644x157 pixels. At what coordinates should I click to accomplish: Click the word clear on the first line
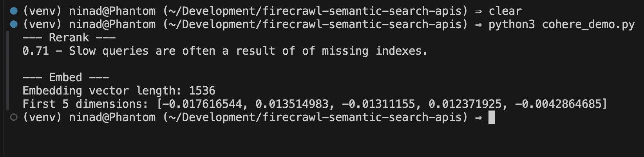tap(505, 11)
